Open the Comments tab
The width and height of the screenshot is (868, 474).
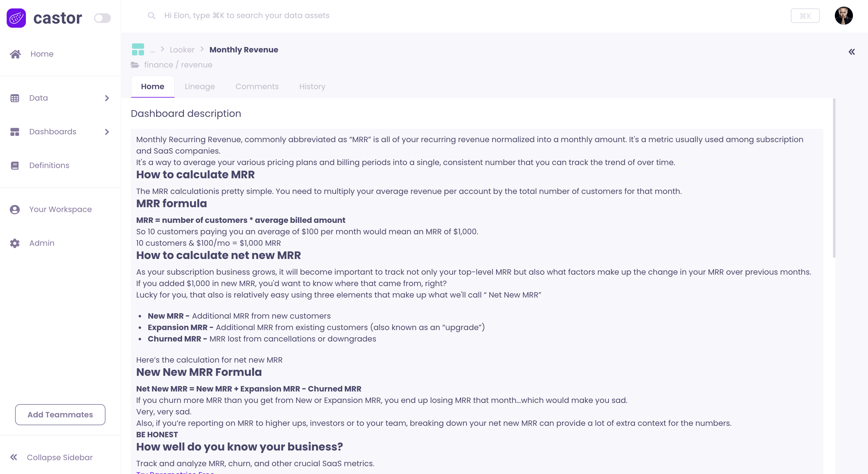coord(257,86)
